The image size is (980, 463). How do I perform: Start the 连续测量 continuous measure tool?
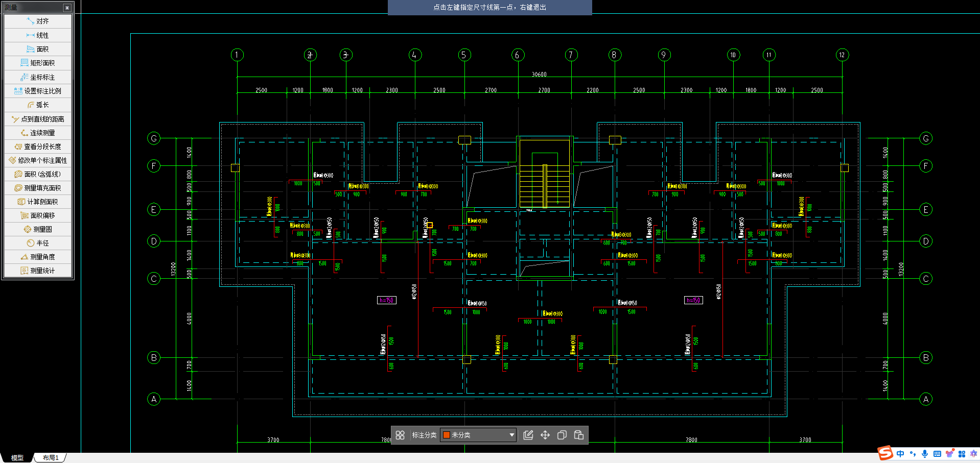[x=38, y=133]
